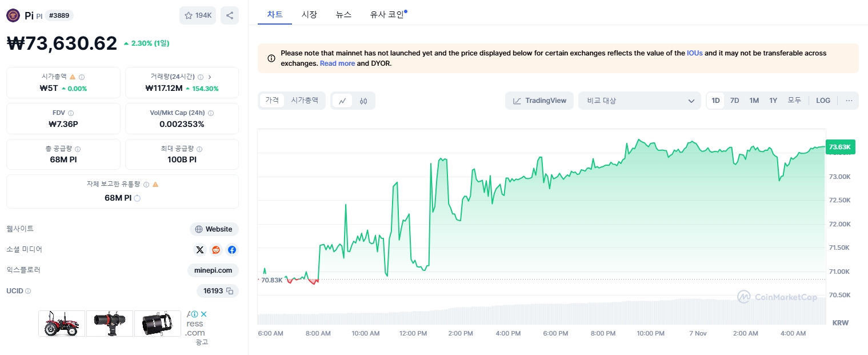Toggle LOG scale on the chart
868x355 pixels.
pos(823,100)
